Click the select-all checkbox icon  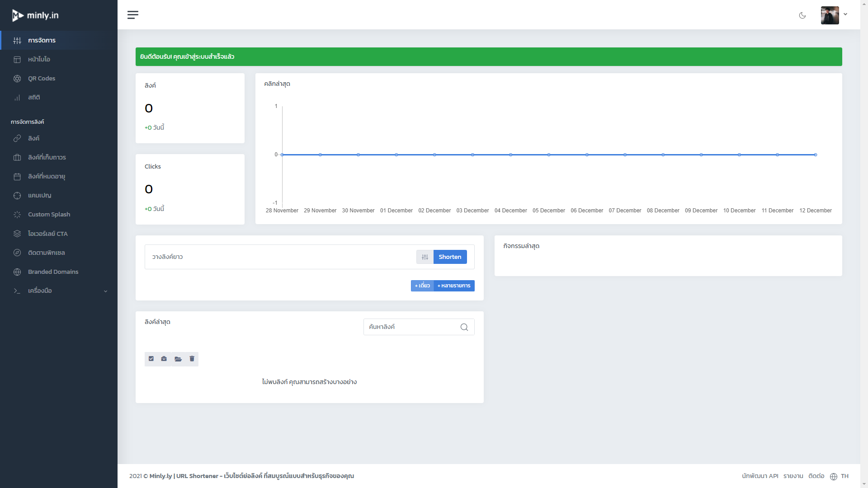(x=151, y=359)
